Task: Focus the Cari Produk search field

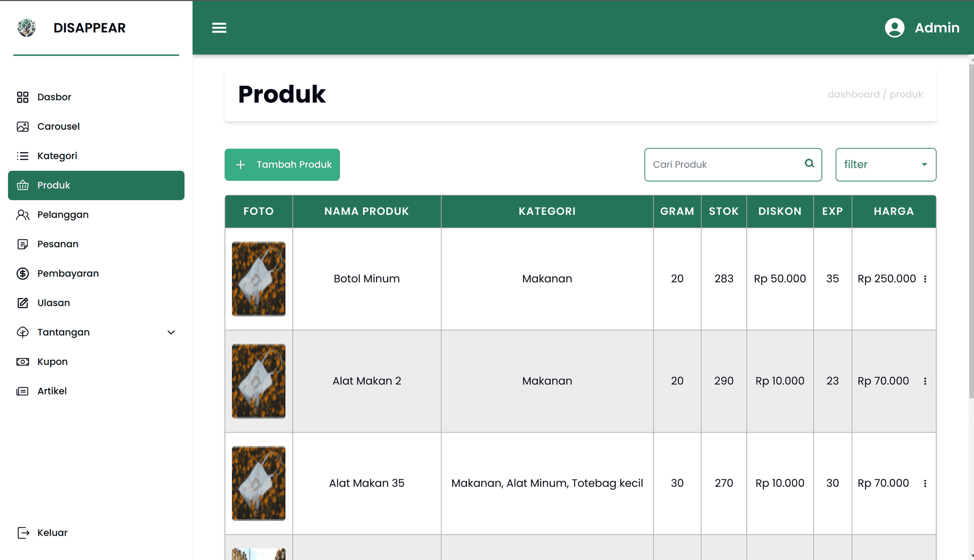Action: click(723, 164)
